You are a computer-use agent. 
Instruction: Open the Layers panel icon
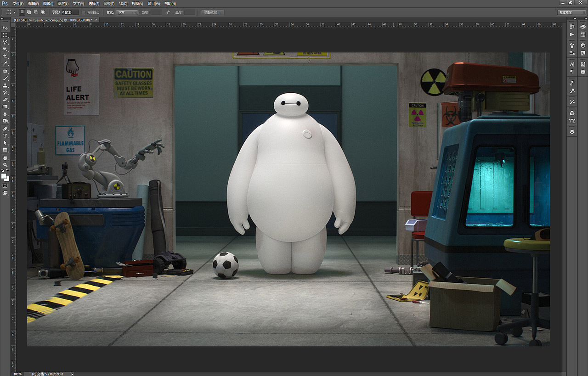pyautogui.click(x=572, y=132)
